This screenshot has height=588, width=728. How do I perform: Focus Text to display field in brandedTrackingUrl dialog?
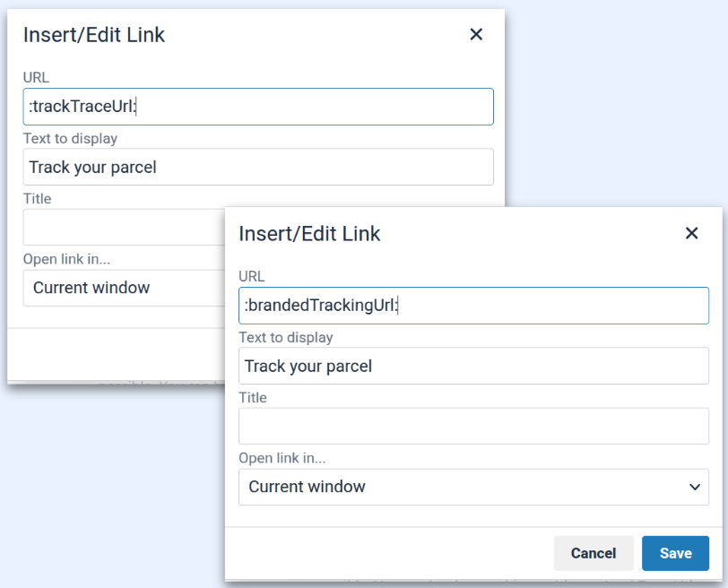(473, 367)
